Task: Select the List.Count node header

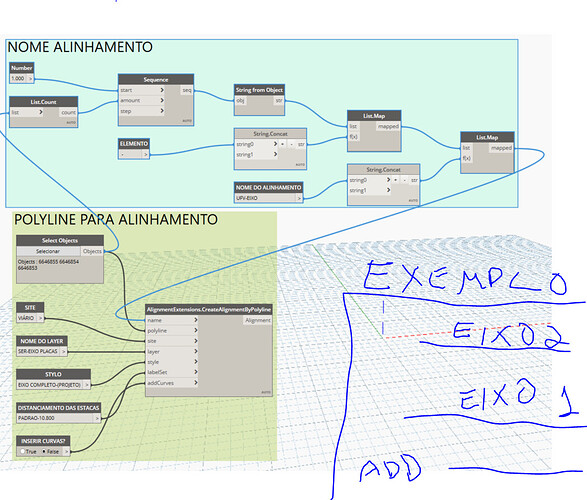Action: [43, 102]
